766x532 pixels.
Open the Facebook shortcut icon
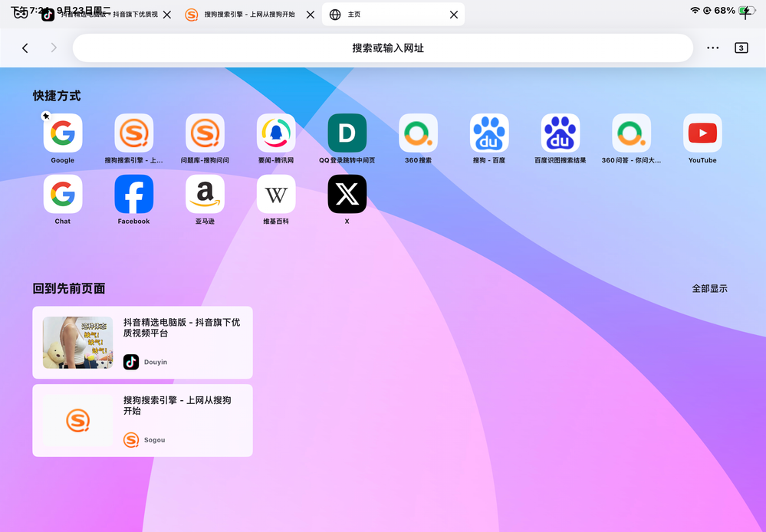point(133,194)
